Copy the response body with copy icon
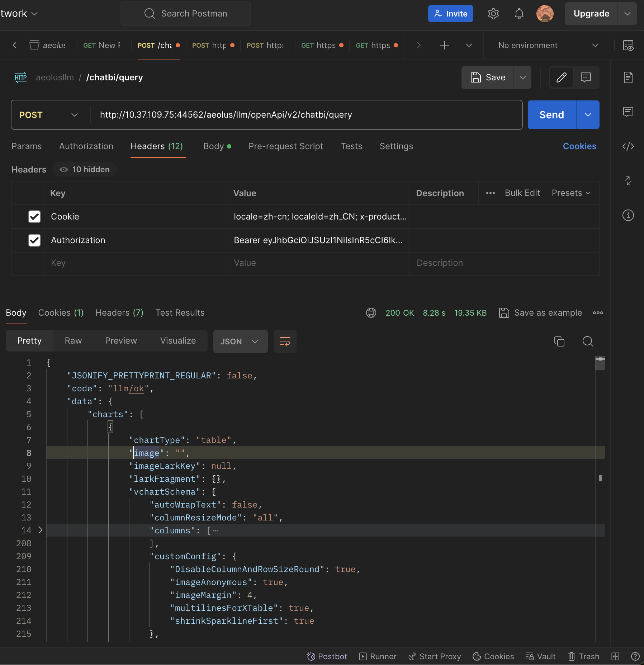 pos(559,341)
